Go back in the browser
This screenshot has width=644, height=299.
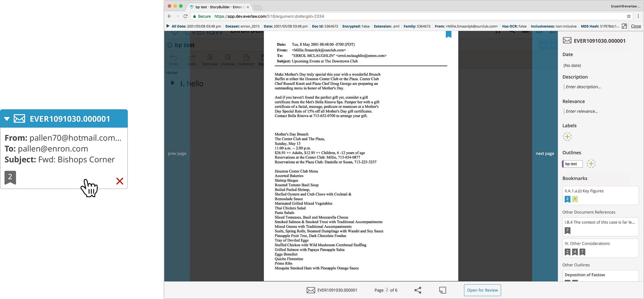click(x=170, y=16)
